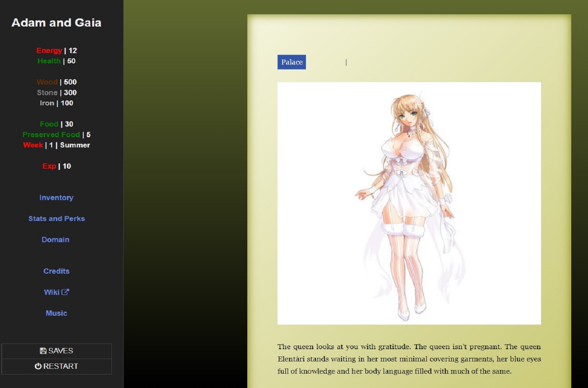Viewport: 588px width, 388px height.
Task: Click the Adam and Gaia title
Action: coord(56,22)
